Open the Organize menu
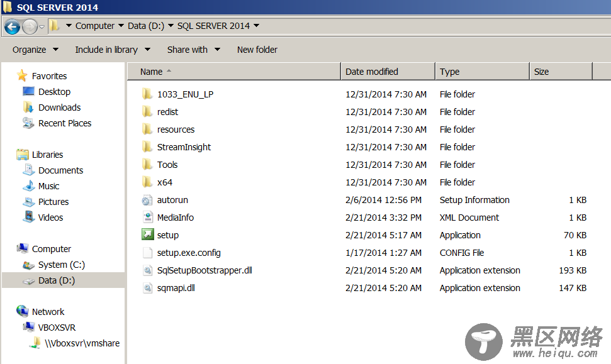Image resolution: width=611 pixels, height=364 pixels. [35, 50]
